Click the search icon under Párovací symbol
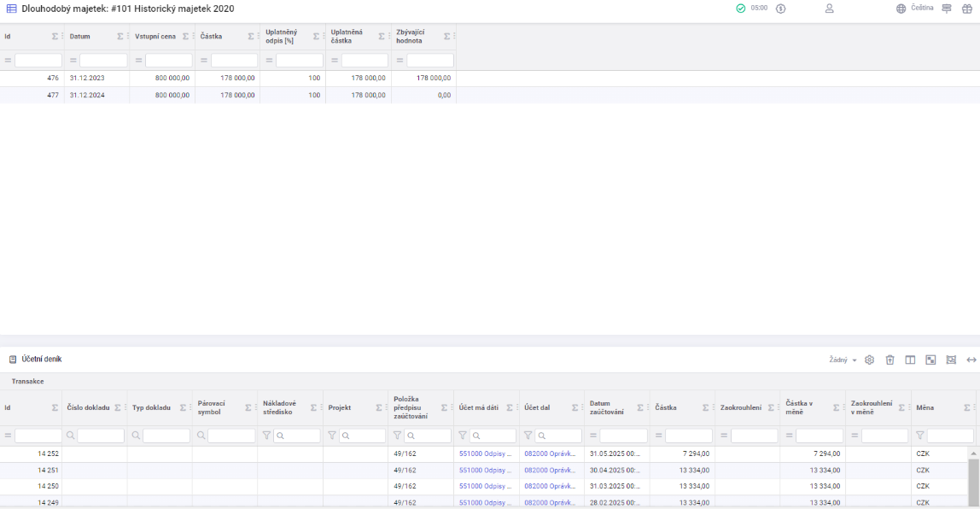This screenshot has width=980, height=509. pyautogui.click(x=201, y=436)
